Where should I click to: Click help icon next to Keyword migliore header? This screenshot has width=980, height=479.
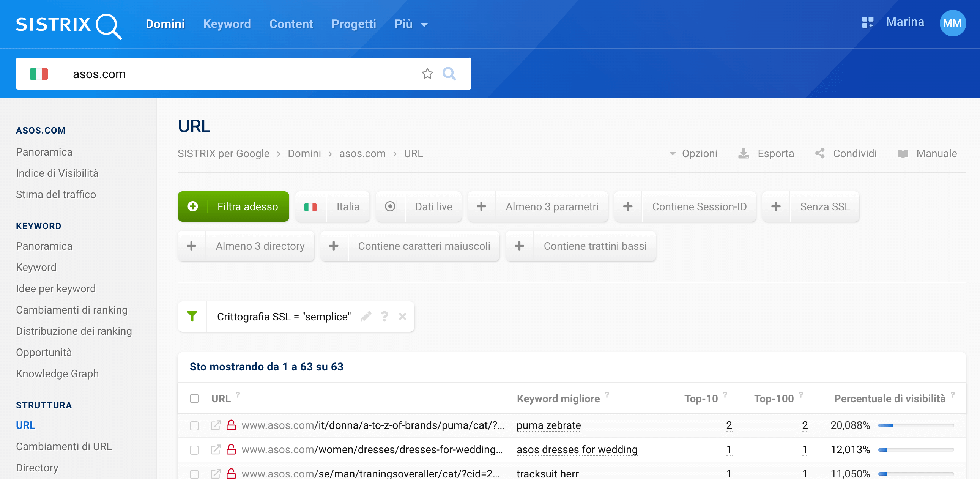pyautogui.click(x=607, y=394)
